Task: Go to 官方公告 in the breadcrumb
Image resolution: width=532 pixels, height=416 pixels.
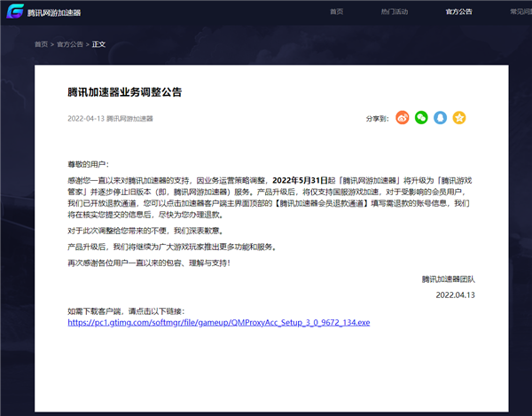Action: [x=70, y=44]
